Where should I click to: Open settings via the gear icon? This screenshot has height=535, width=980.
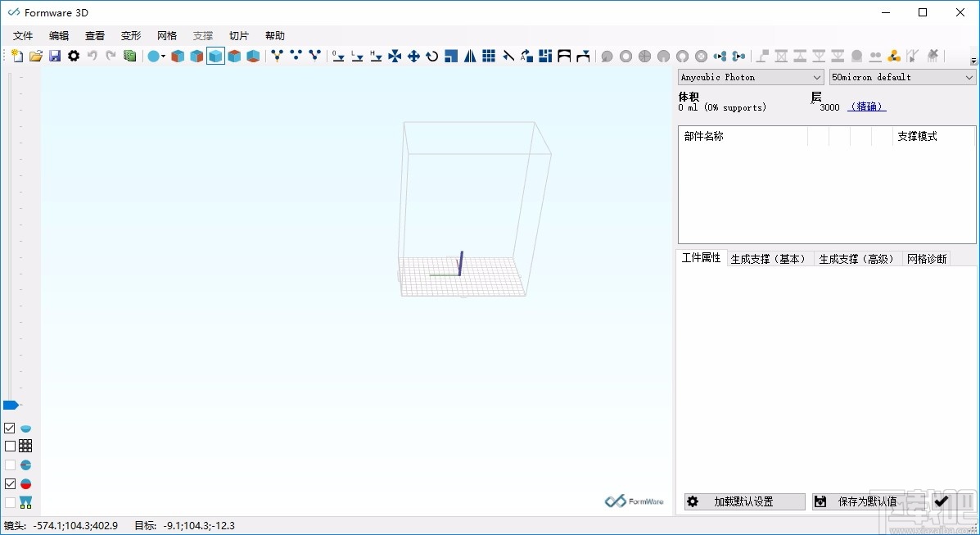pyautogui.click(x=72, y=56)
